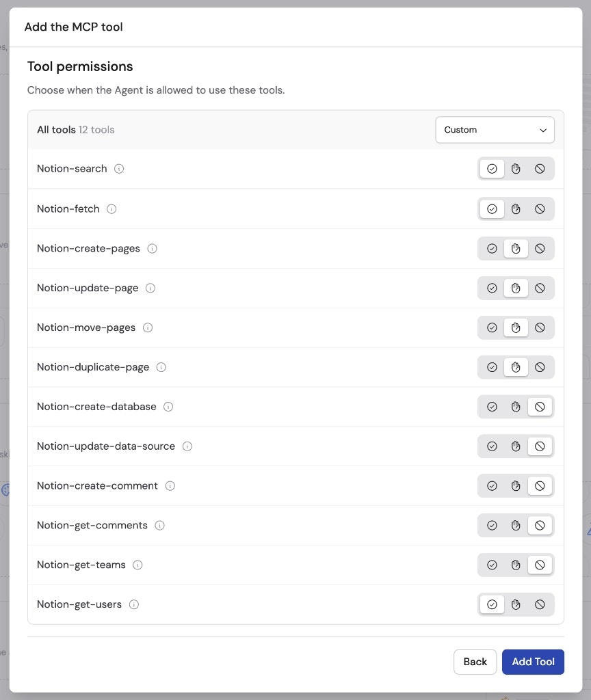This screenshot has height=700, width=591.
Task: Set Notion-update-page to ask approval
Action: point(516,288)
